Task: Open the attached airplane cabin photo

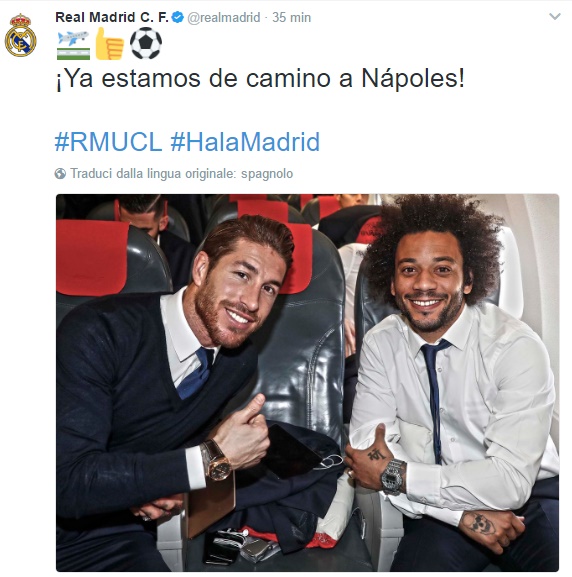Action: pyautogui.click(x=307, y=383)
